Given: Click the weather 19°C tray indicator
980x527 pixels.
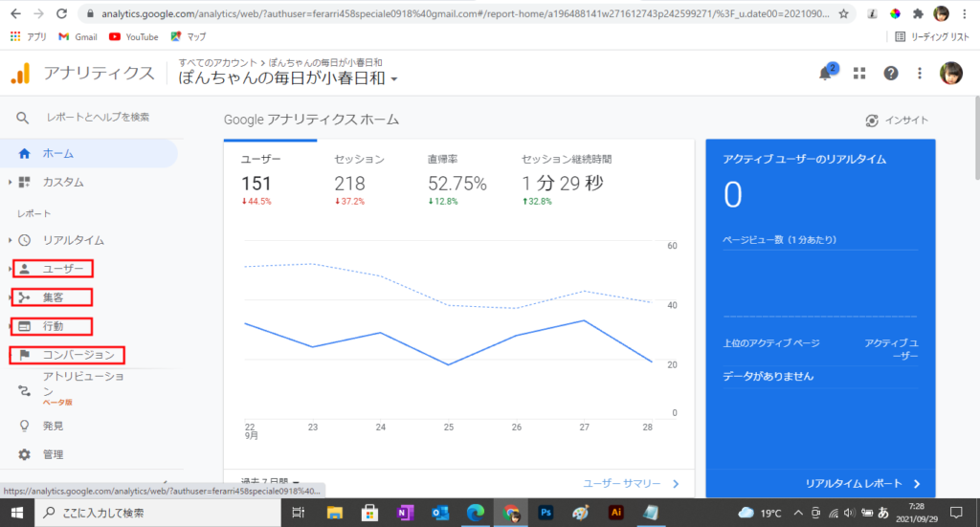Looking at the screenshot, I should (x=759, y=513).
